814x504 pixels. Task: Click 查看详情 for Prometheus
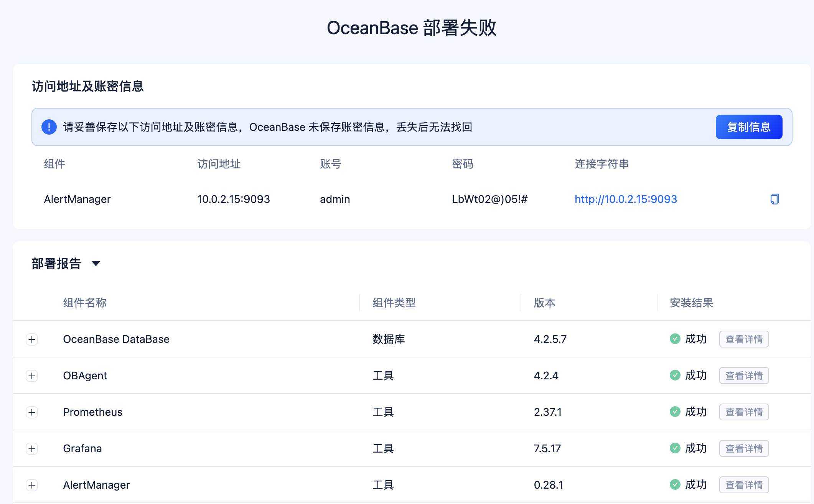(743, 412)
